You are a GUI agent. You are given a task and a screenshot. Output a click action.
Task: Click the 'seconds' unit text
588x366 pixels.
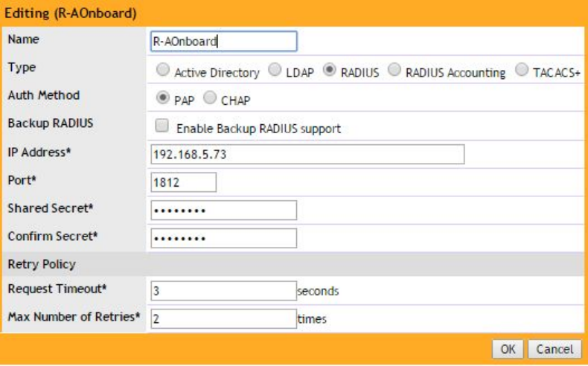[318, 291]
